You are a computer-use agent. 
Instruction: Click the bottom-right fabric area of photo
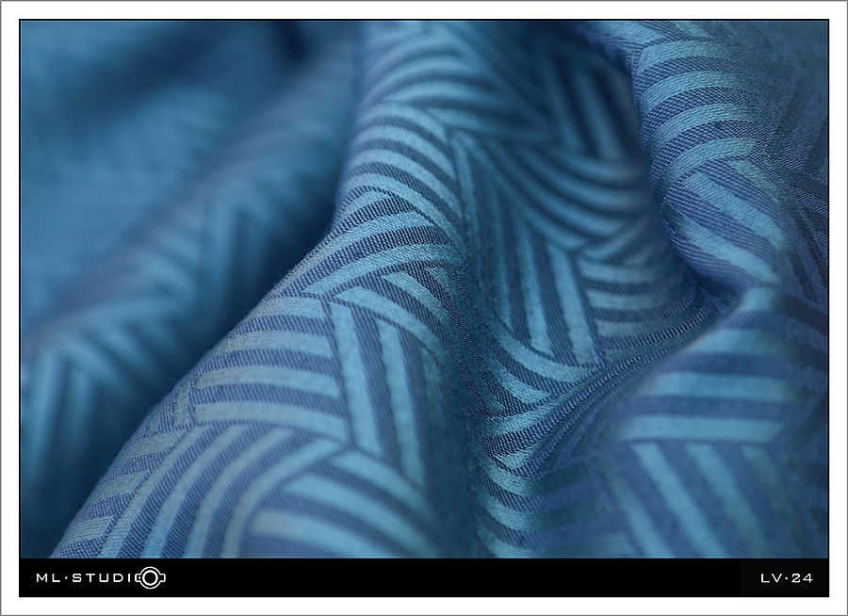pos(735,490)
